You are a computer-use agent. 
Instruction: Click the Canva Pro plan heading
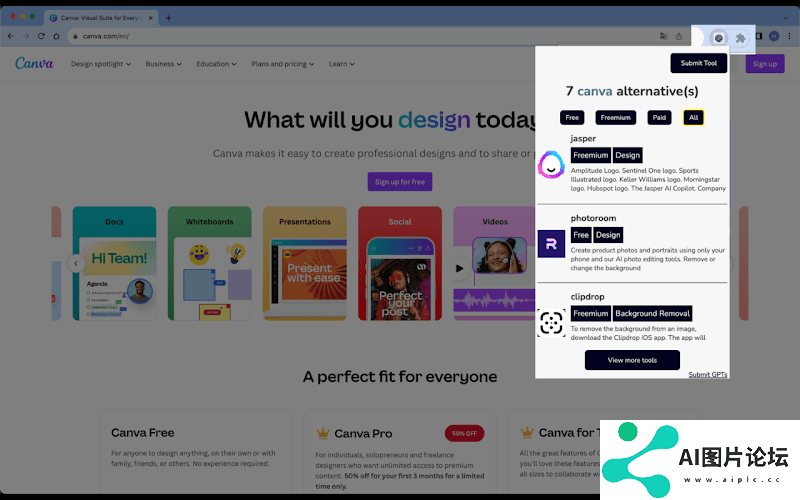coord(363,434)
